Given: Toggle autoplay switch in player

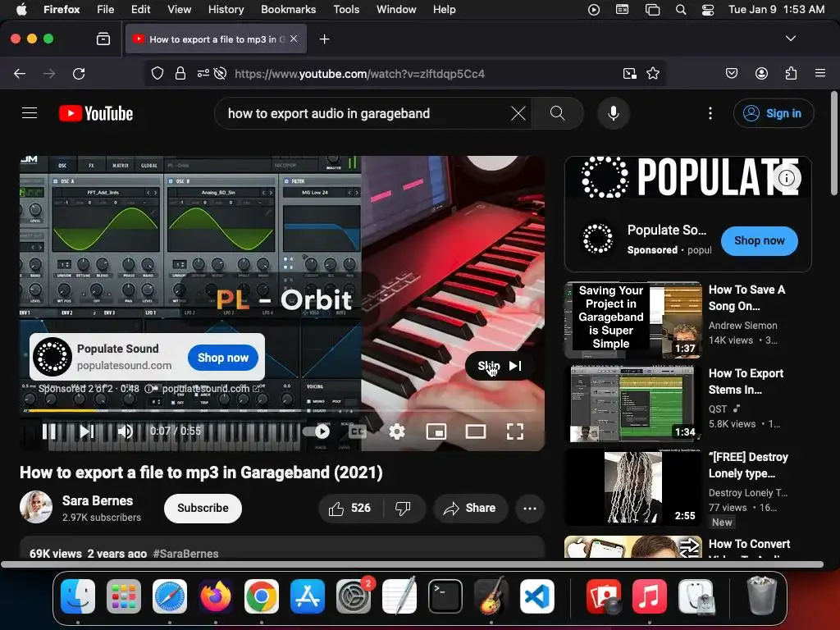Looking at the screenshot, I should tap(317, 431).
